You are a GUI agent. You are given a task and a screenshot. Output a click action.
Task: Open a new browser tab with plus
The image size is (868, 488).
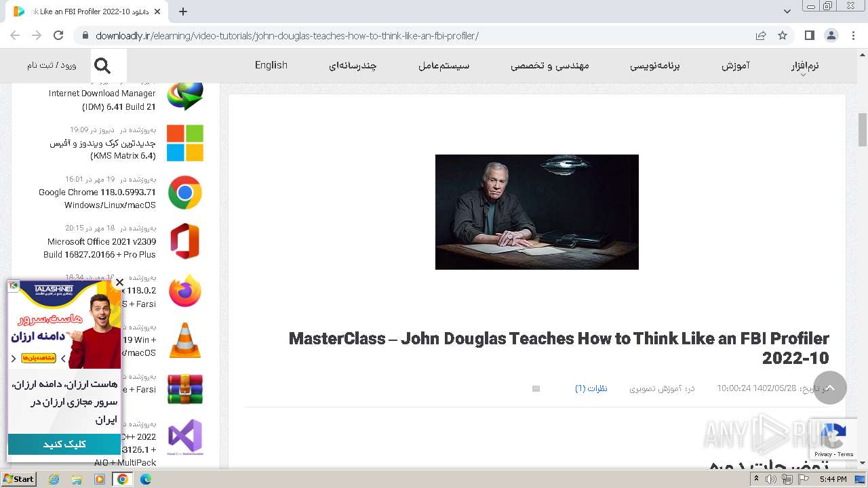point(182,12)
